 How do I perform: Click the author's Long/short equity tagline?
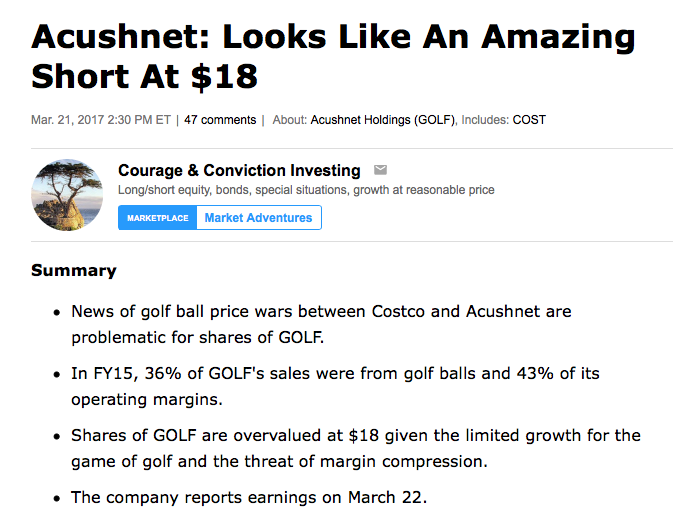306,190
